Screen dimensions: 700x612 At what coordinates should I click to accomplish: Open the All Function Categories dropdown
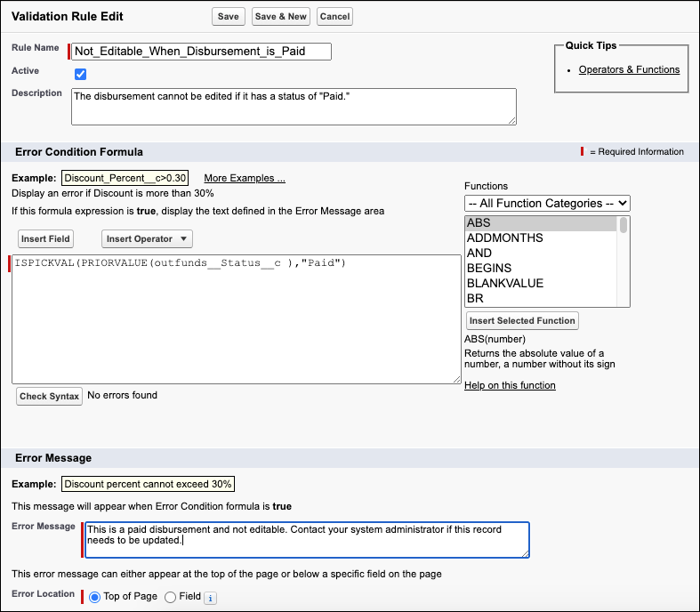(x=547, y=203)
